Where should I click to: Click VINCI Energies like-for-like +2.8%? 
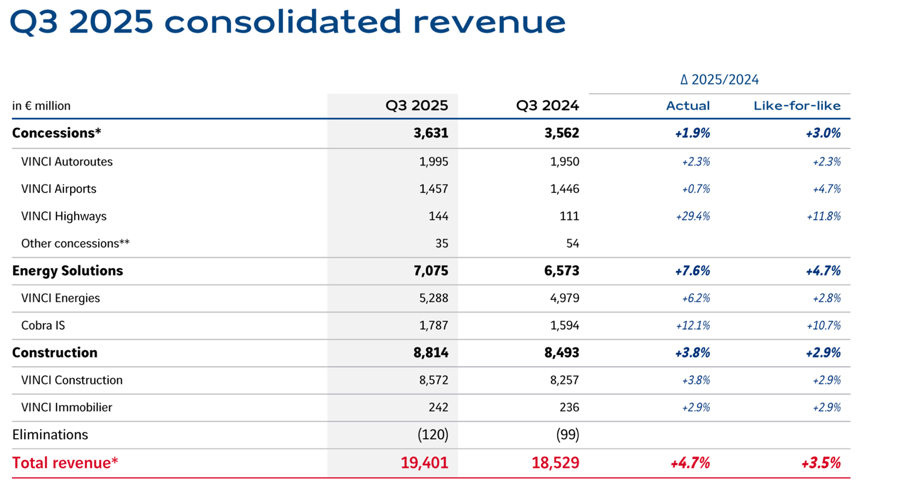click(x=827, y=298)
